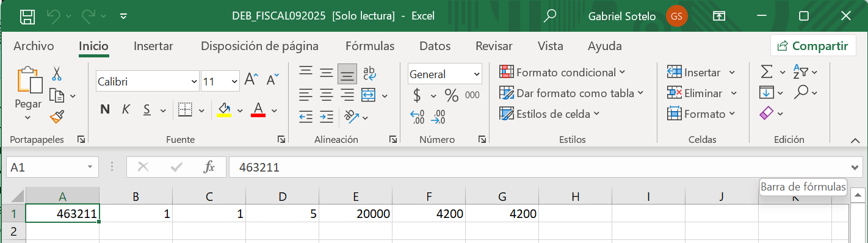The image size is (868, 243).
Task: Toggle underline with the S button
Action: tap(146, 110)
